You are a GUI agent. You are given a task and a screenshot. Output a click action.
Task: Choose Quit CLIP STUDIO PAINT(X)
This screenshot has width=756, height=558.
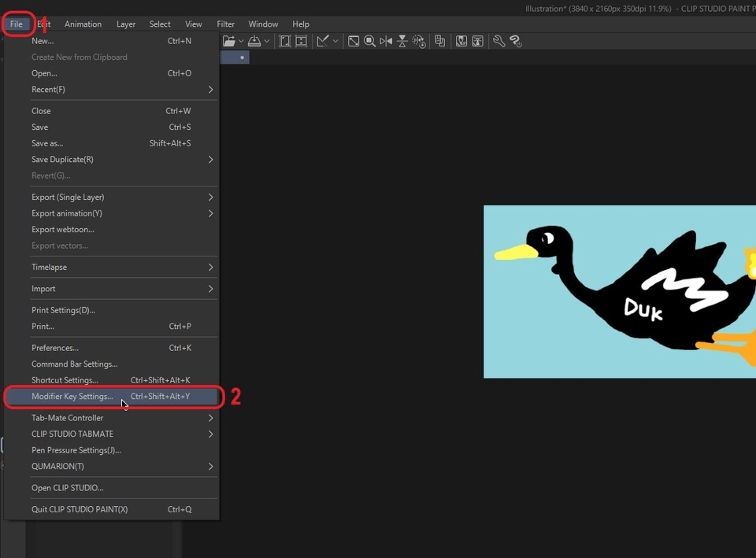(111, 509)
